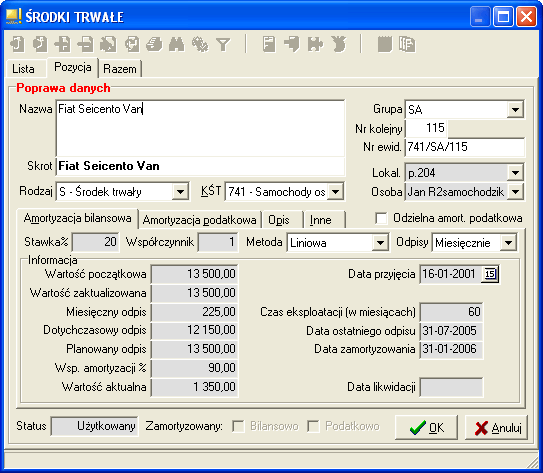543x473 pixels.
Task: Toggle the Bilansowo checkbox
Action: pyautogui.click(x=238, y=426)
